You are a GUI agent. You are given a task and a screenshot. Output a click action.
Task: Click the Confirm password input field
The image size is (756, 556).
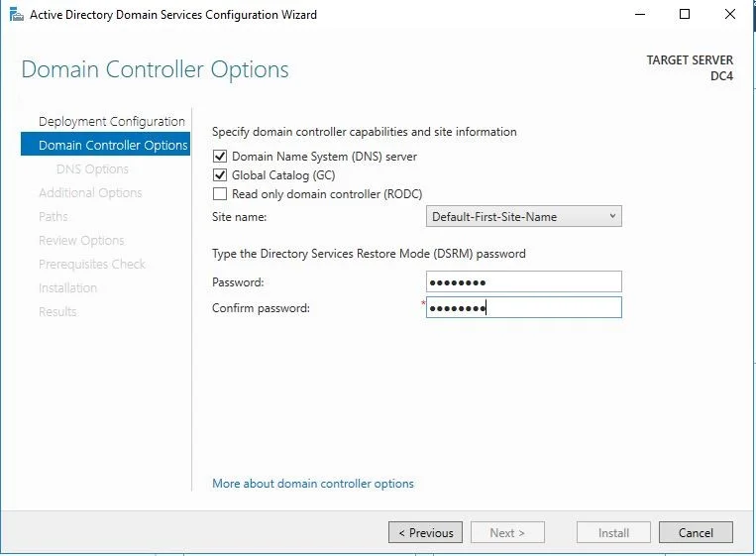point(523,307)
